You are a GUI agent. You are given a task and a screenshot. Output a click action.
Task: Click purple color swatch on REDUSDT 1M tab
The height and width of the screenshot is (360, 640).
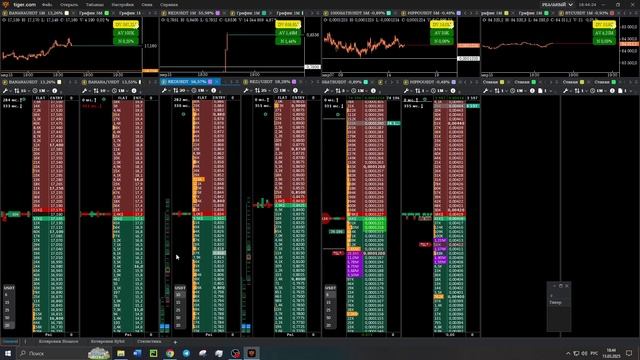click(x=218, y=13)
